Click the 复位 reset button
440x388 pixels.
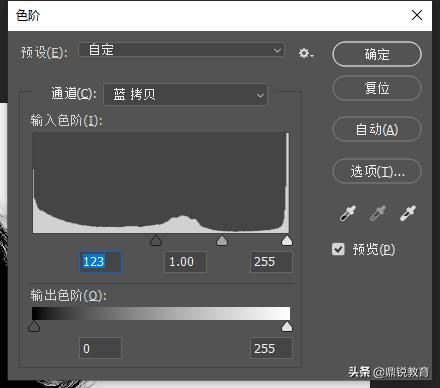pyautogui.click(x=377, y=88)
